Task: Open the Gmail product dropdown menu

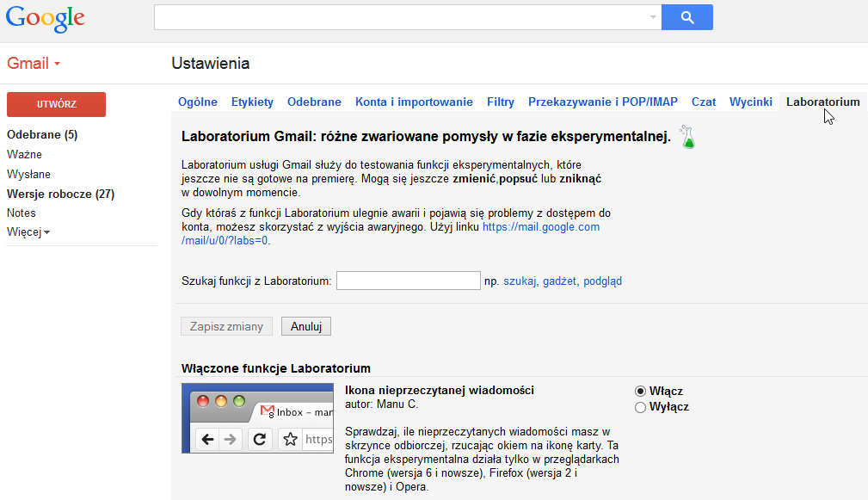Action: click(x=34, y=63)
